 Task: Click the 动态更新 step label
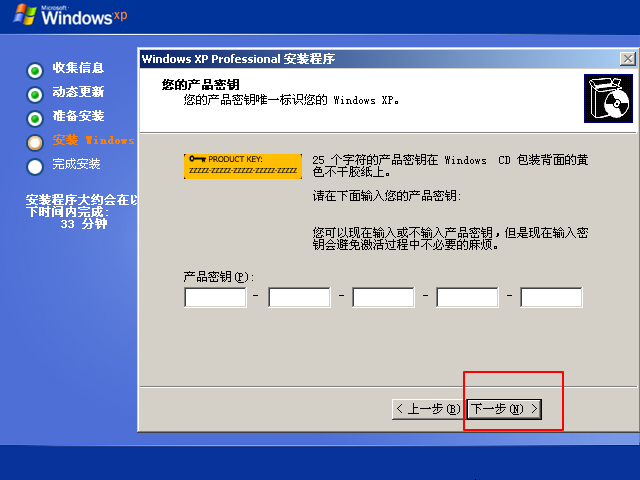(78, 91)
